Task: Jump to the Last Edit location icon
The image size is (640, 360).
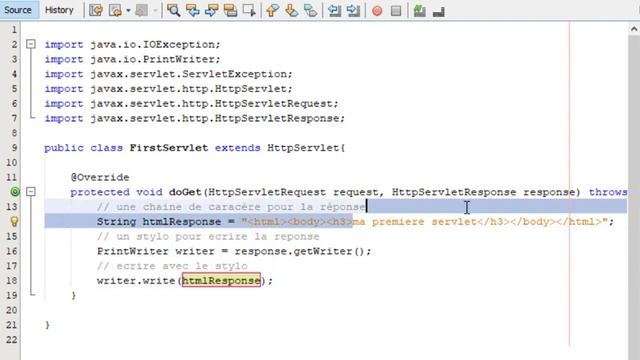Action: (96, 11)
